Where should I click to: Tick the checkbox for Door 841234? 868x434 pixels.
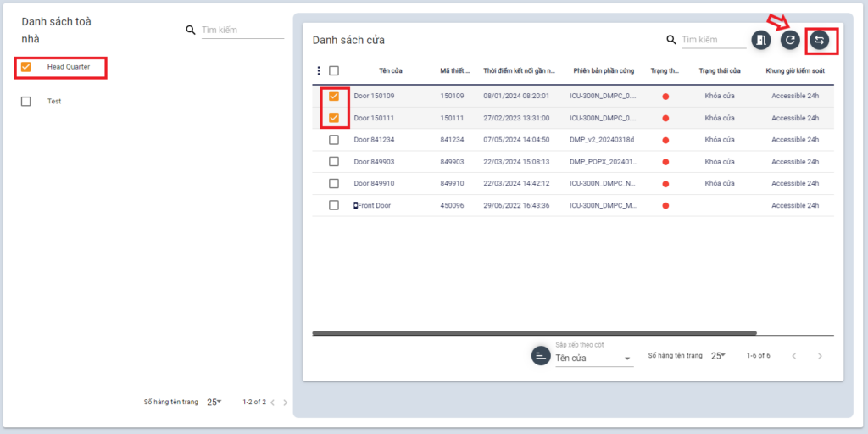(334, 140)
